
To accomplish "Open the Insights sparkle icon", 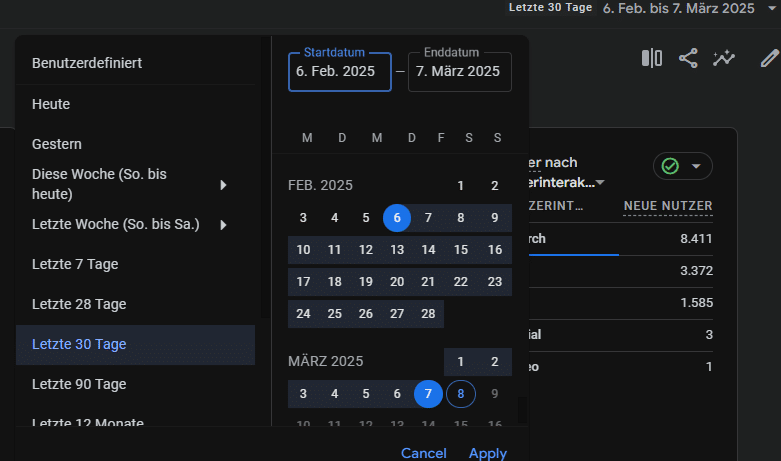I will (x=724, y=58).
